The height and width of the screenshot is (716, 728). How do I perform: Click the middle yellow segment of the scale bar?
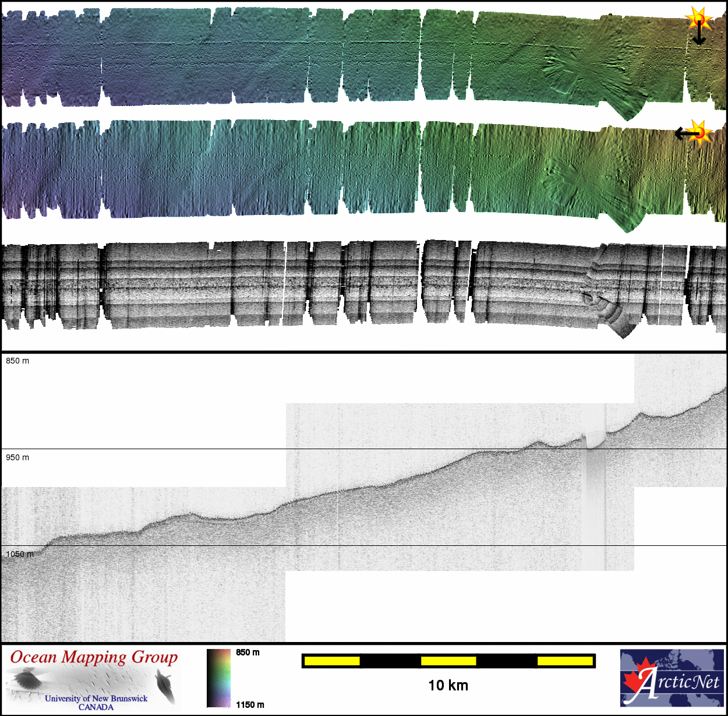[448, 661]
